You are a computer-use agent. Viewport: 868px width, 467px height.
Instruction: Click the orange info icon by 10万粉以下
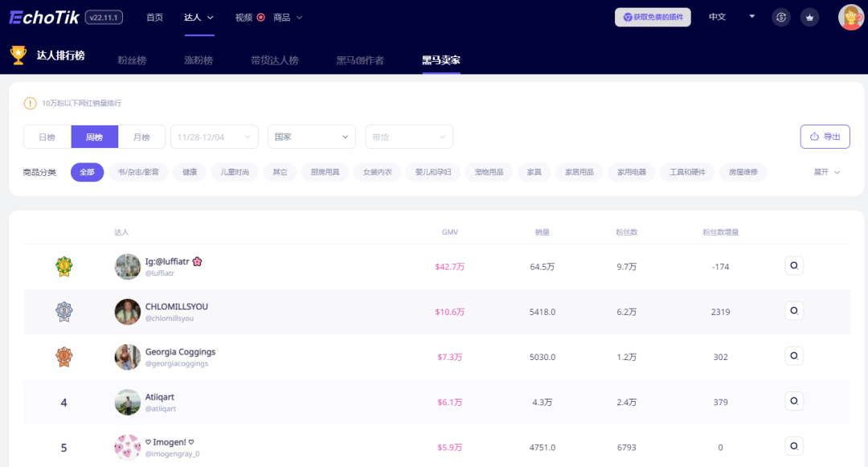tap(30, 103)
